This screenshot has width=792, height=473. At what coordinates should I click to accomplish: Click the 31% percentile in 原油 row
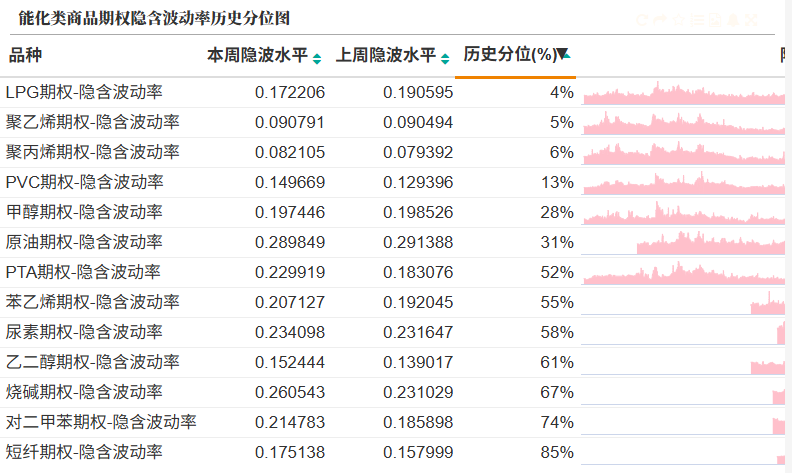[x=557, y=242]
